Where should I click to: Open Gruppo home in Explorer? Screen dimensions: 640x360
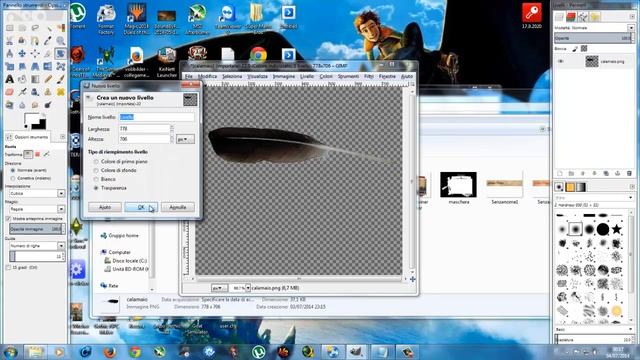(x=120, y=236)
